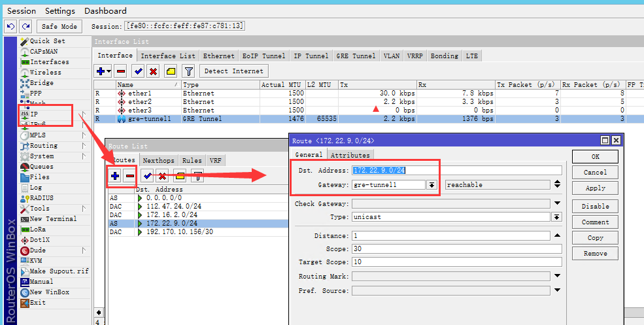The height and width of the screenshot is (325, 644).
Task: Click Detect Internet button
Action: pos(233,71)
